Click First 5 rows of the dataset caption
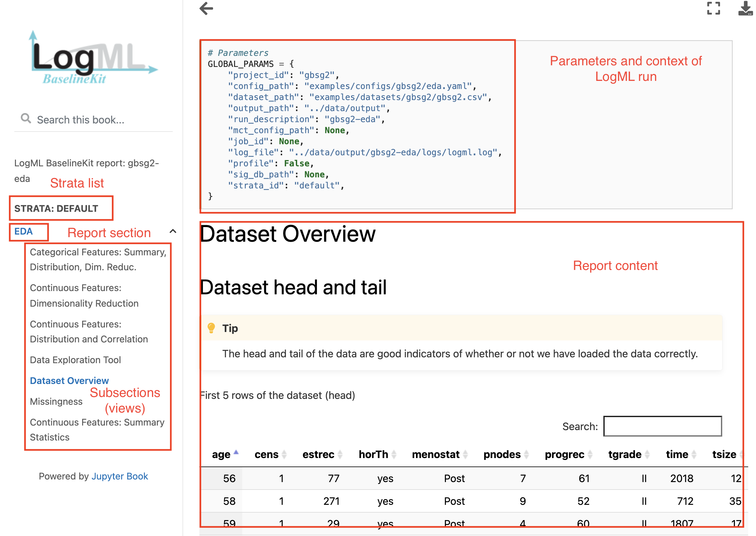 [277, 395]
